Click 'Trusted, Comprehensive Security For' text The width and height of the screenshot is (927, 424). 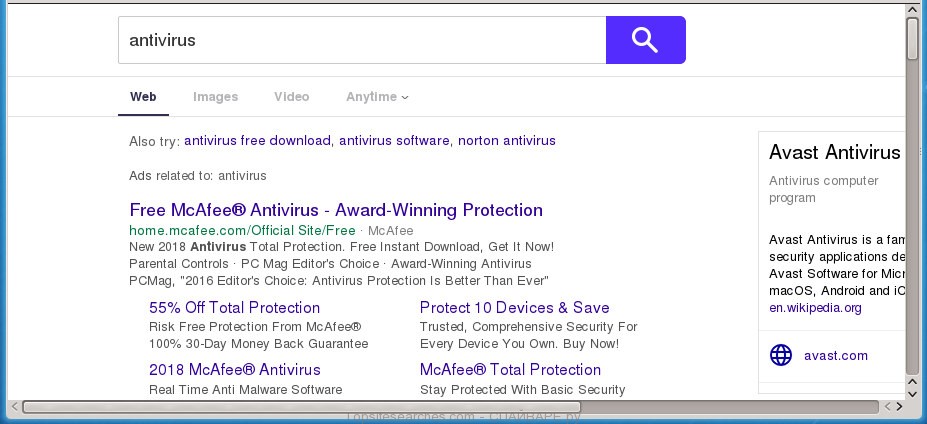(x=529, y=326)
